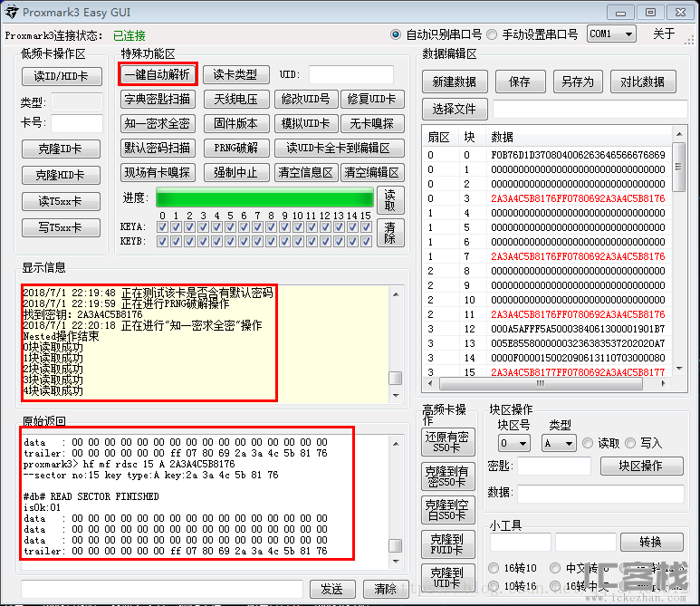Run 知一密求全密 nested attack
Screen dimensions: 700x606
coord(158,123)
